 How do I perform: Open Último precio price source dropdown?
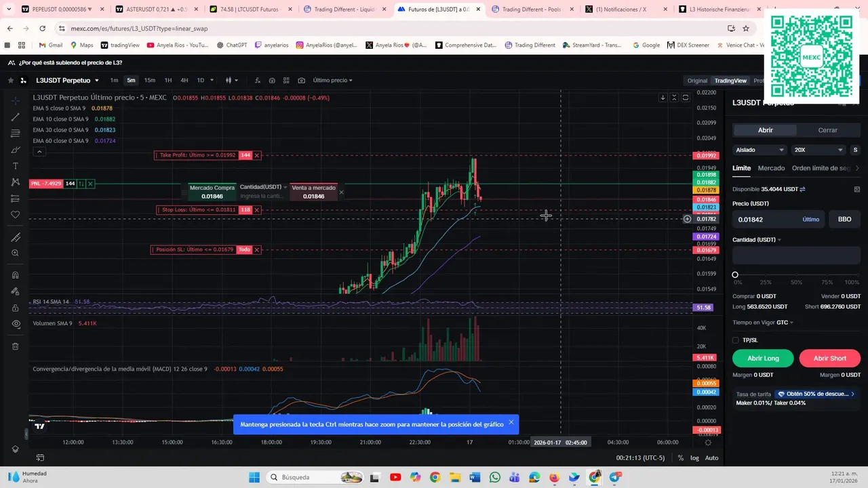332,80
